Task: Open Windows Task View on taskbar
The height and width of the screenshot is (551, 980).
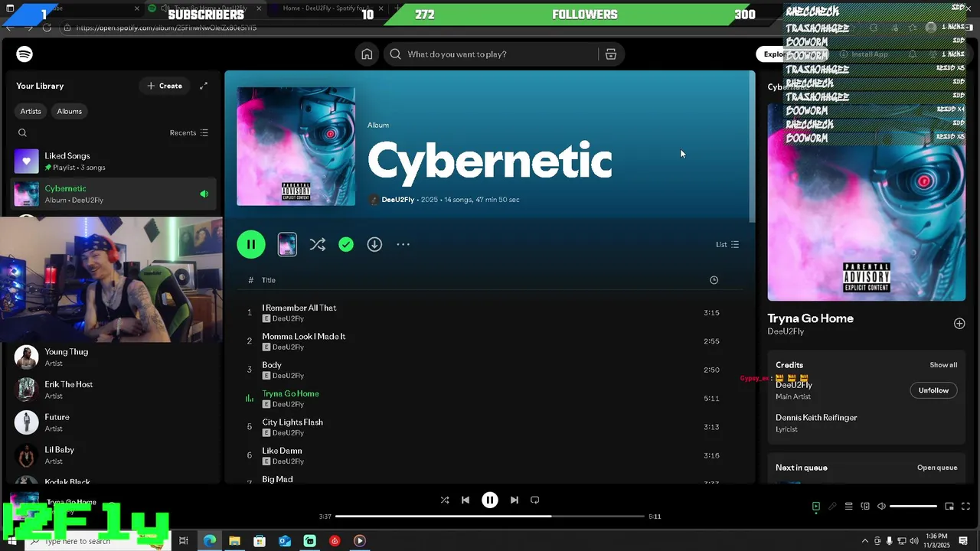Action: click(184, 541)
